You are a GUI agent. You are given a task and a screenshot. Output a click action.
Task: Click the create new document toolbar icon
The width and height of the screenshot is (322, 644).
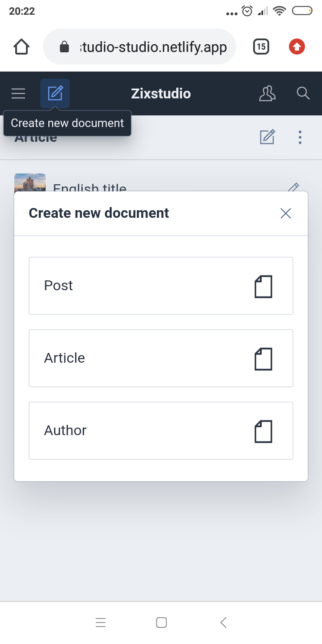pos(55,93)
